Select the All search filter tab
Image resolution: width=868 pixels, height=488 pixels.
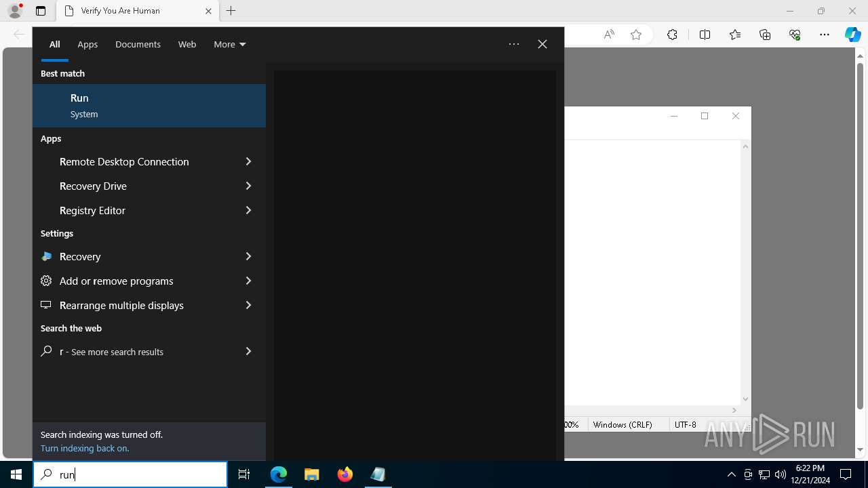pos(55,44)
